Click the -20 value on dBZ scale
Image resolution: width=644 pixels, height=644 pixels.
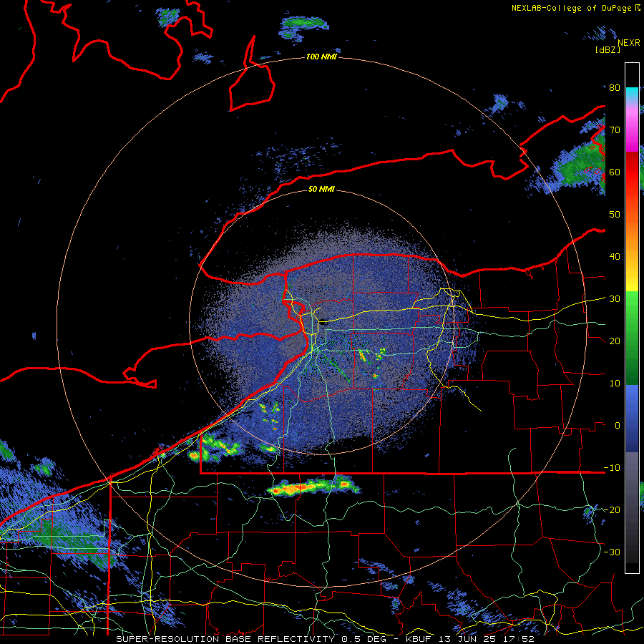pyautogui.click(x=612, y=510)
